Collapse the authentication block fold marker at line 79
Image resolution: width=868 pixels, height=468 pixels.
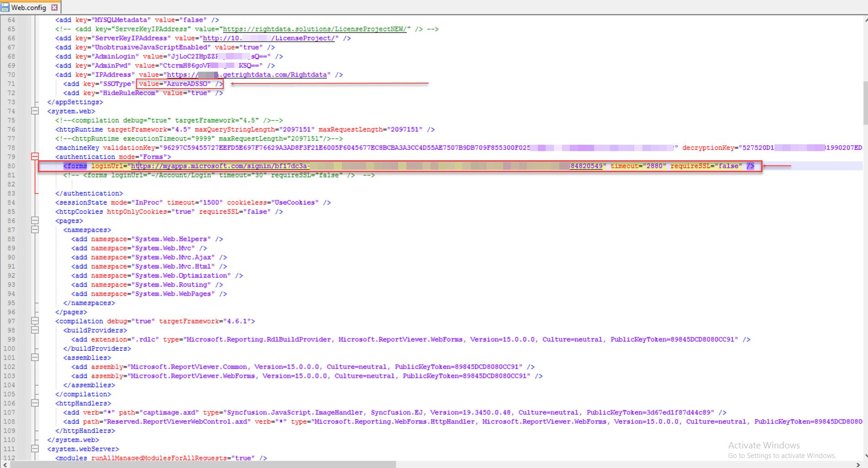click(x=35, y=157)
